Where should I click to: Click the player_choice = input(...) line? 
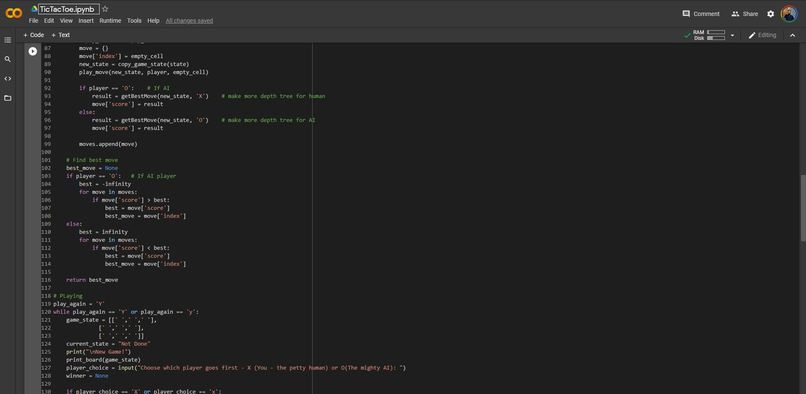pyautogui.click(x=236, y=368)
